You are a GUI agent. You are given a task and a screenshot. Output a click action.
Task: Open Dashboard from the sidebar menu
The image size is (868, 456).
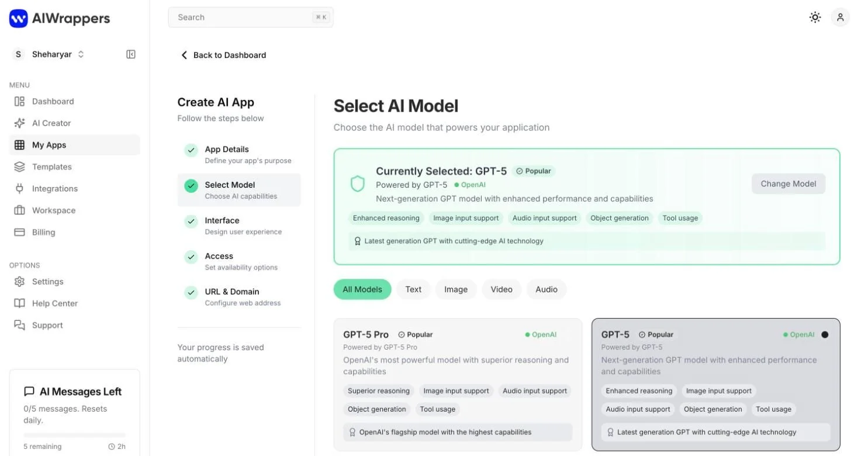coord(75,101)
